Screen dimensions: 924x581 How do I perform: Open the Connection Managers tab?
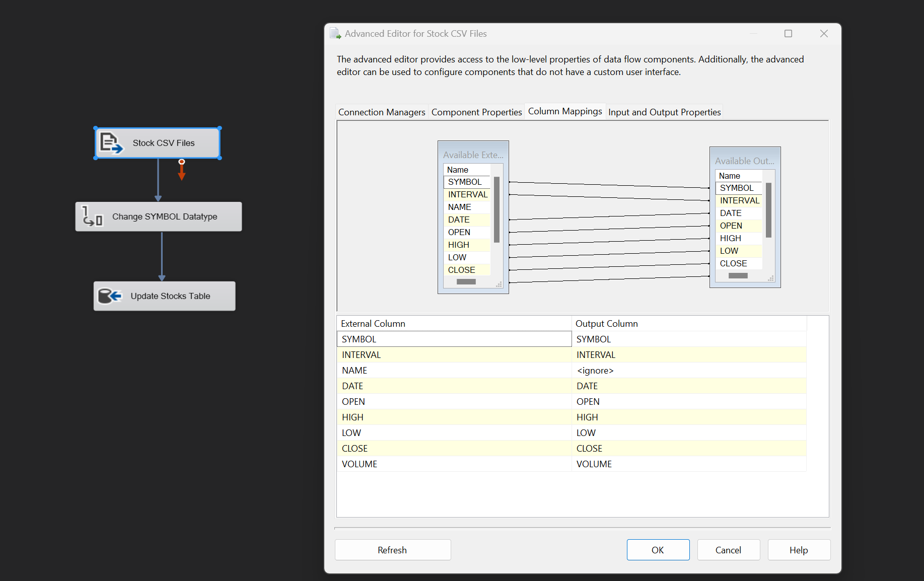point(382,112)
